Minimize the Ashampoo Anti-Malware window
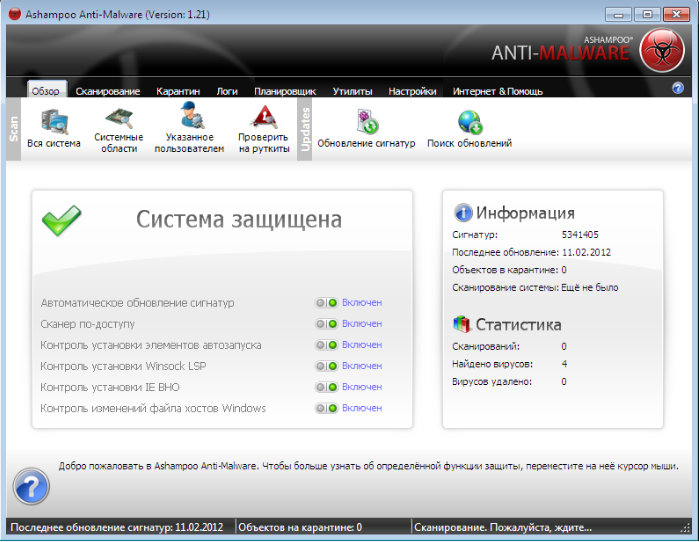 pos(618,14)
